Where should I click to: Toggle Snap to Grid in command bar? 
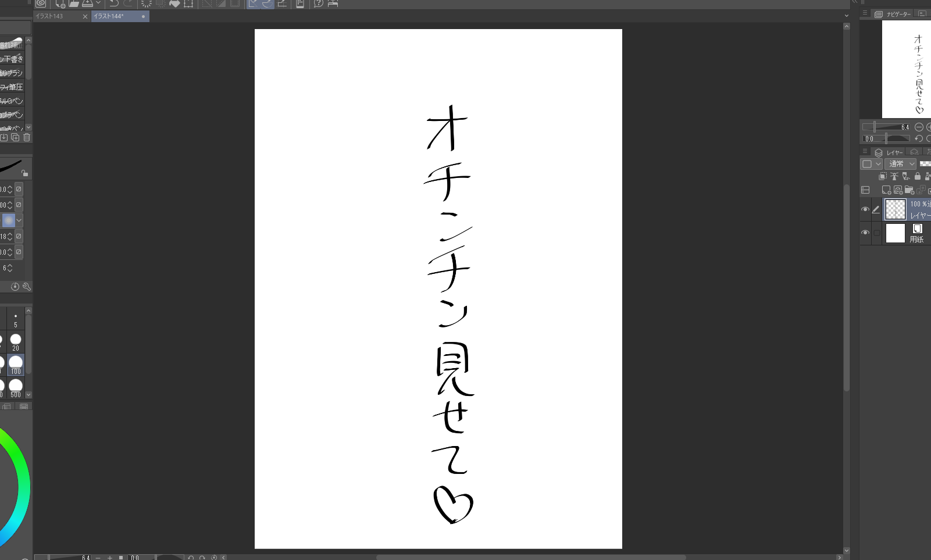click(281, 3)
